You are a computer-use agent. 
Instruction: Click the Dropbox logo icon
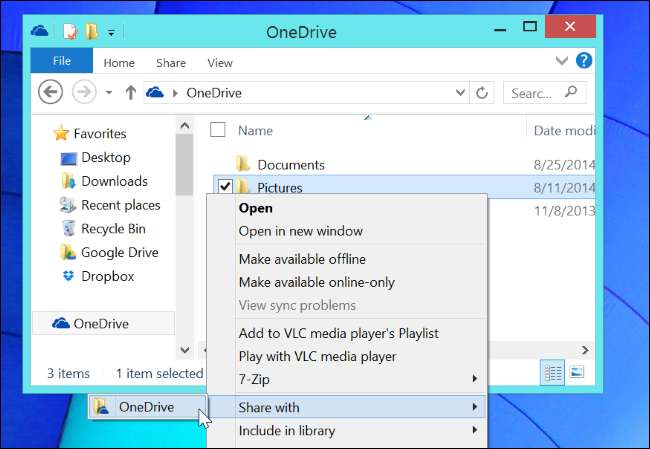click(68, 276)
